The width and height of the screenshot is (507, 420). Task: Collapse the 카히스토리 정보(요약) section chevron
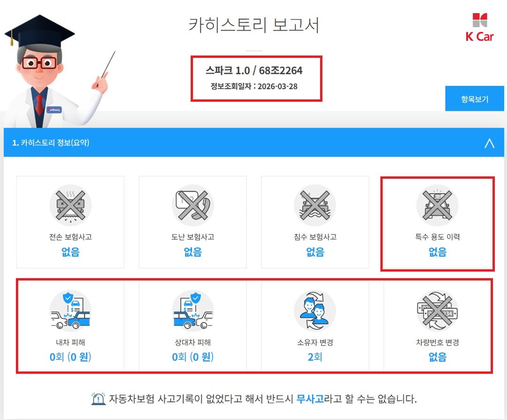(x=489, y=143)
